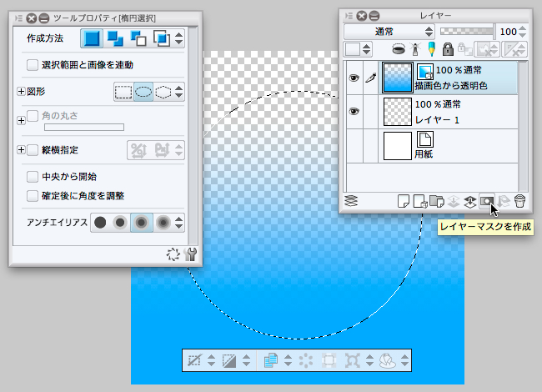Enable clip to layer below icon
The height and width of the screenshot is (392, 542).
pos(399,49)
